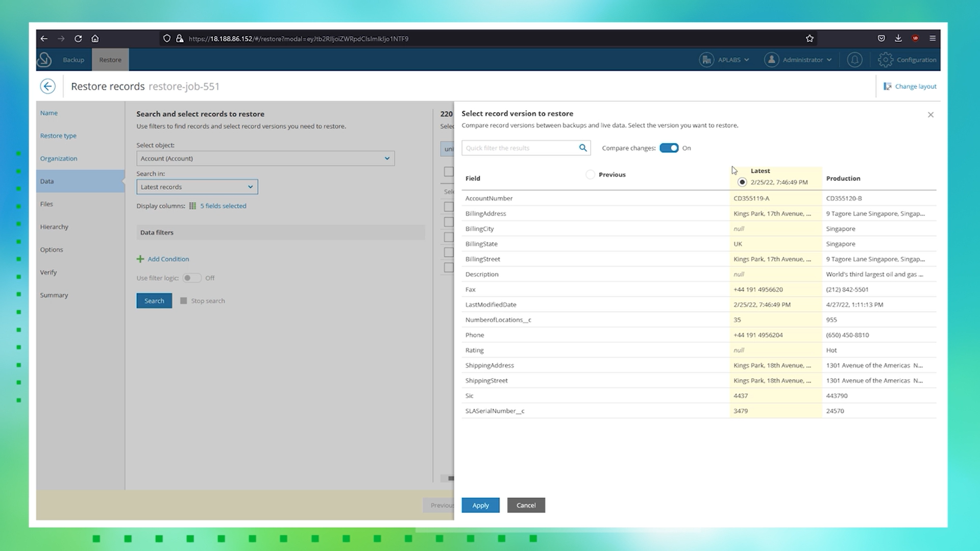This screenshot has width=980, height=551.
Task: Click the SLASerialNumber__c field label
Action: [495, 411]
